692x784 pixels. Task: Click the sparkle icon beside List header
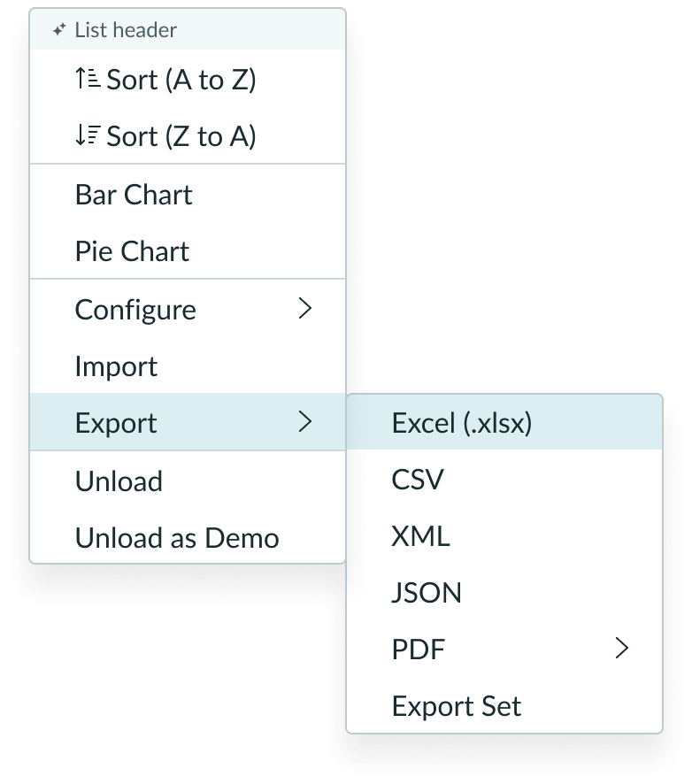coord(58,29)
